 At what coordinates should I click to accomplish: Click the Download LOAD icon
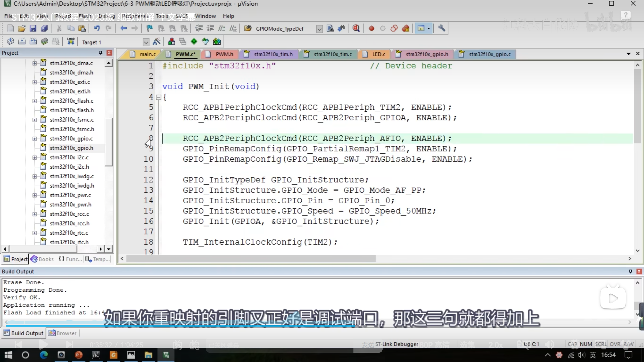click(x=71, y=41)
